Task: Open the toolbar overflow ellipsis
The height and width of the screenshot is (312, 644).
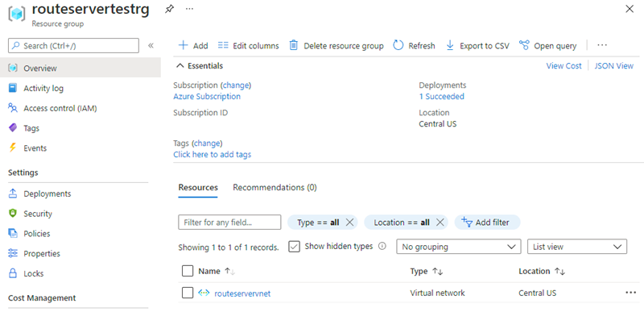Action: (602, 45)
